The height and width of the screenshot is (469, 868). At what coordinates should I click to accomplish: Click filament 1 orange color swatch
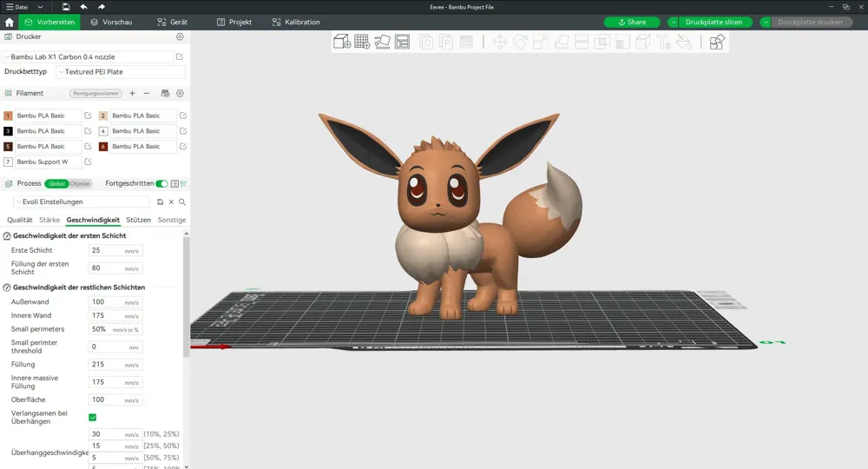click(x=8, y=116)
